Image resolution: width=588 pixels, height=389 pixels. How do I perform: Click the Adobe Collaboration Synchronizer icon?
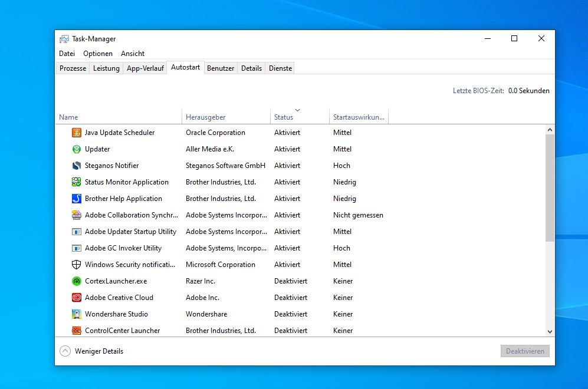[x=77, y=215]
